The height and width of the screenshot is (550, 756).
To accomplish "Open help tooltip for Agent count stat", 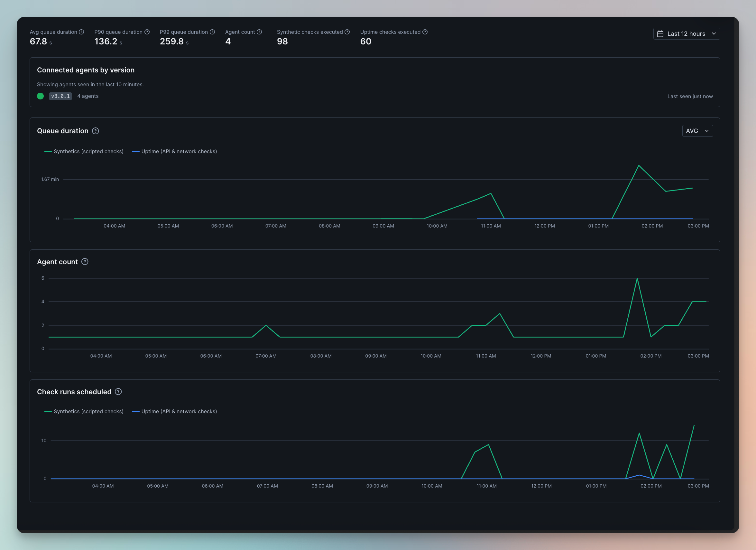I will (x=259, y=32).
